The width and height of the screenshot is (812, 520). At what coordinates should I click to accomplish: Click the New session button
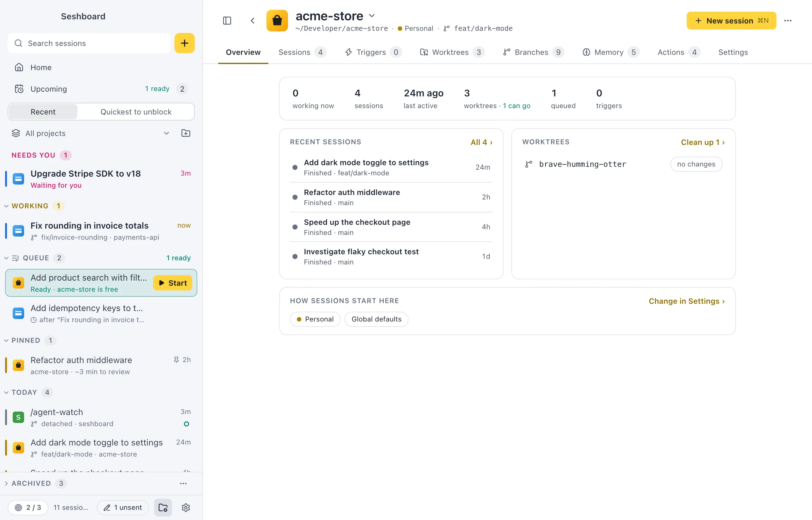[x=731, y=21]
